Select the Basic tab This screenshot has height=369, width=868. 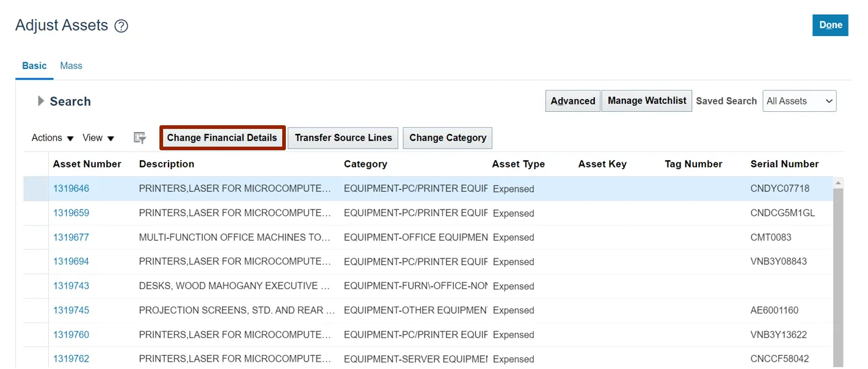[34, 66]
